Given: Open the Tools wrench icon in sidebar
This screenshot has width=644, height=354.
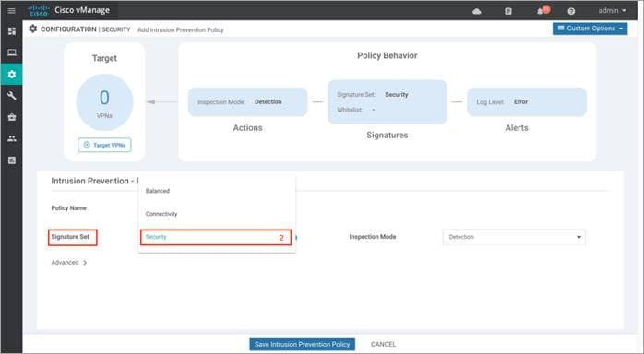Looking at the screenshot, I should pos(11,96).
